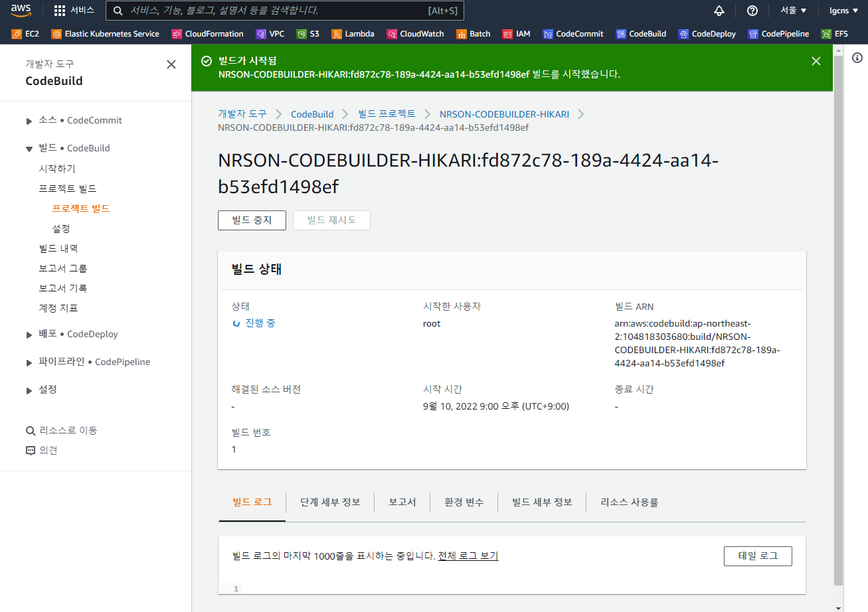
Task: Switch to the 리소스 사용률 tab
Action: coord(630,502)
